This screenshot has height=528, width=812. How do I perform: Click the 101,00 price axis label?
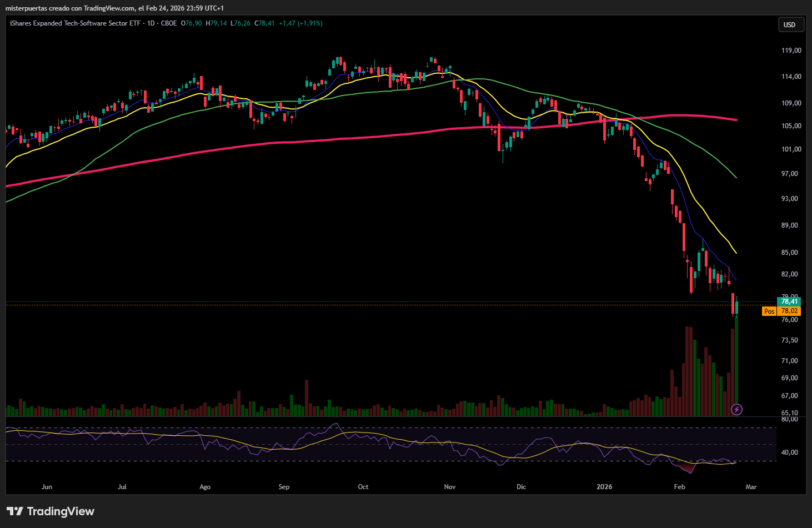791,149
